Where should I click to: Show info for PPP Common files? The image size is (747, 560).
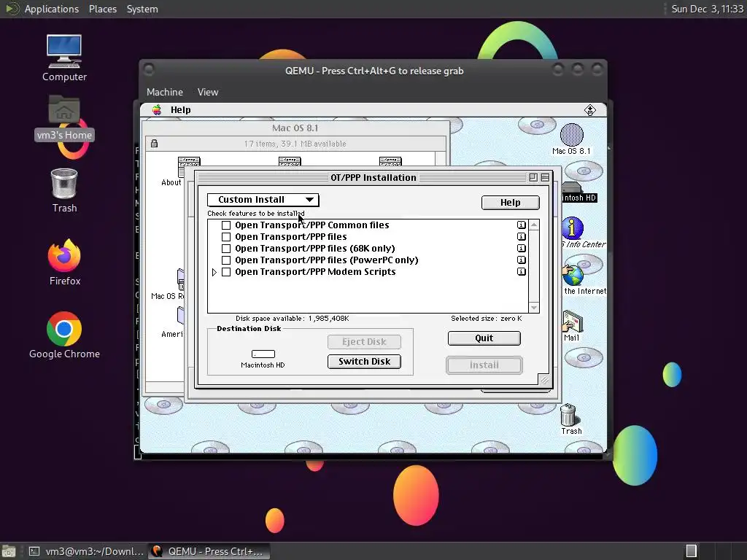click(521, 225)
